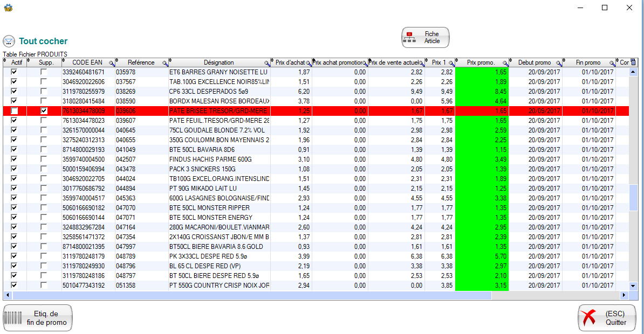Viewport: 644px width, 334px height.
Task: Click the horizontal scrollbar right arrow
Action: point(624,295)
